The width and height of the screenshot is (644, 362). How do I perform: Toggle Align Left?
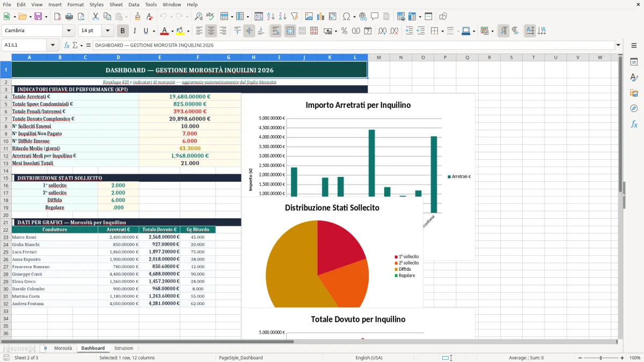click(199, 31)
